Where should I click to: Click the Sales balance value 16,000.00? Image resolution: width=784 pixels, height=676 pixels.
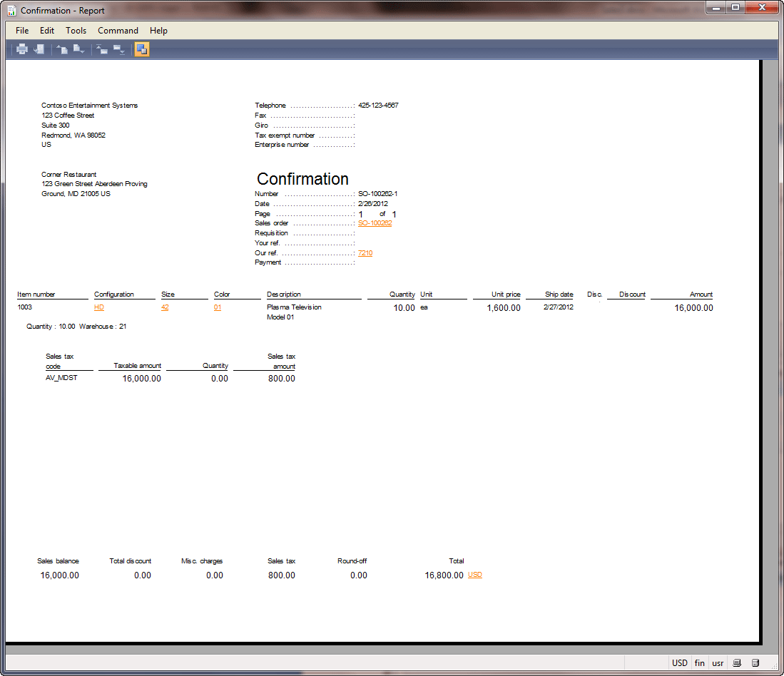[x=59, y=575]
